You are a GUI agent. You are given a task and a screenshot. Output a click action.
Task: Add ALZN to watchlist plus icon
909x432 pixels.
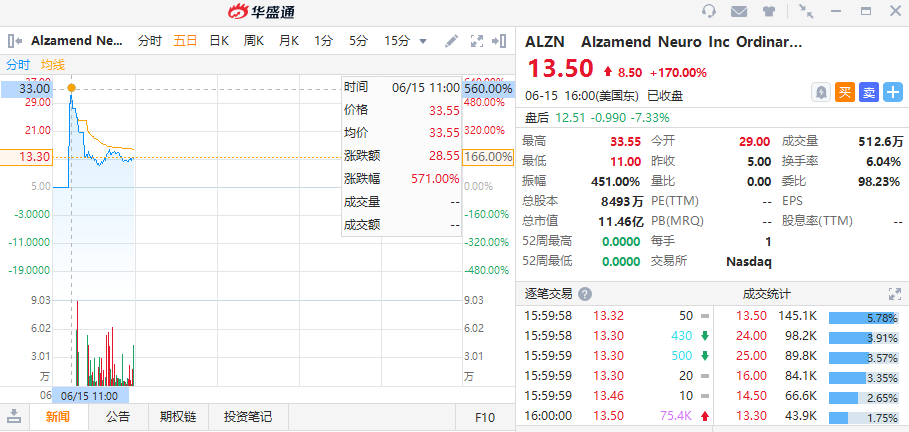tap(893, 93)
